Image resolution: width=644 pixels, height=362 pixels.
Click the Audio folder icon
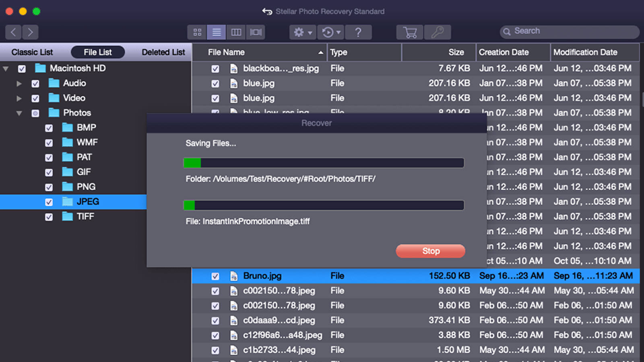pos(54,83)
